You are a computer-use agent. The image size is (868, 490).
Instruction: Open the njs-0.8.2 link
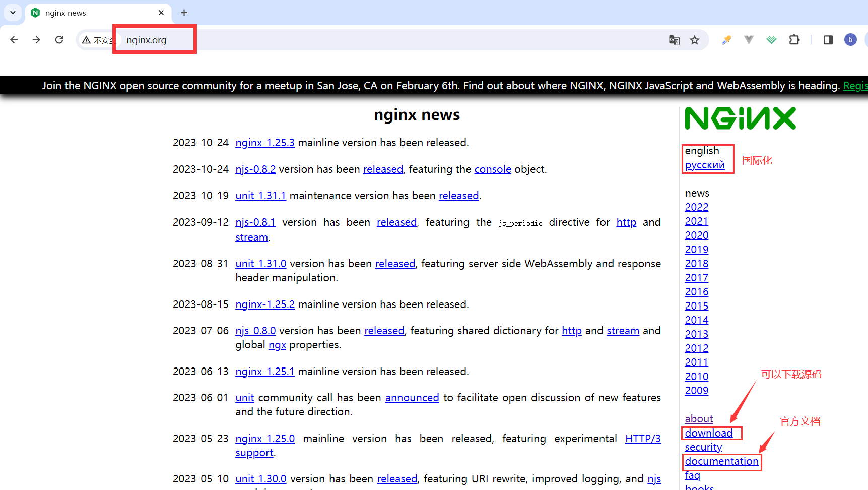[x=255, y=169]
